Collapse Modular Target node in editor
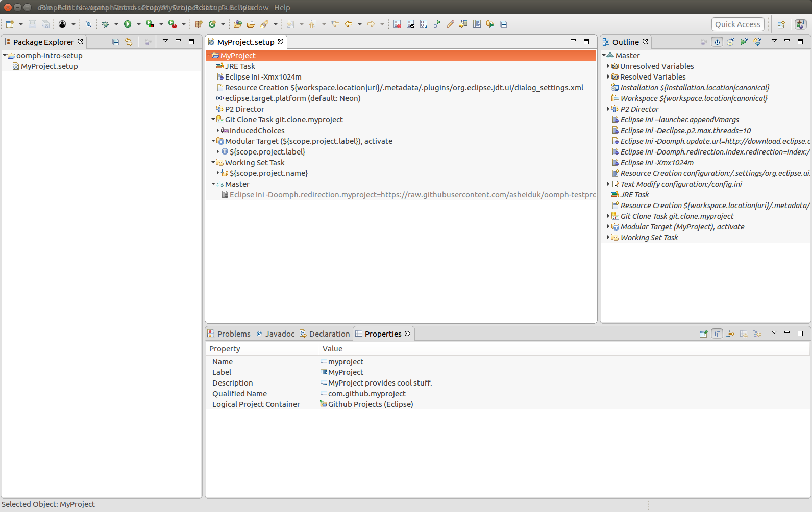The width and height of the screenshot is (812, 512). [213, 141]
